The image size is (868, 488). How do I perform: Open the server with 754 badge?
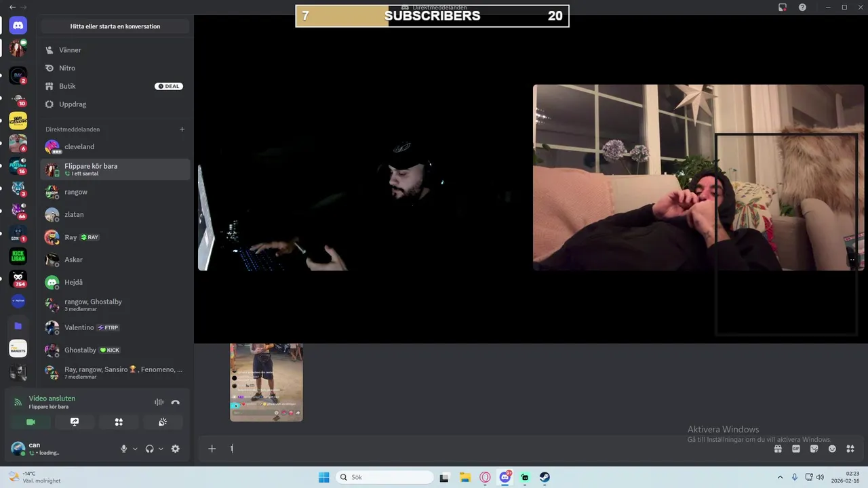(18, 279)
